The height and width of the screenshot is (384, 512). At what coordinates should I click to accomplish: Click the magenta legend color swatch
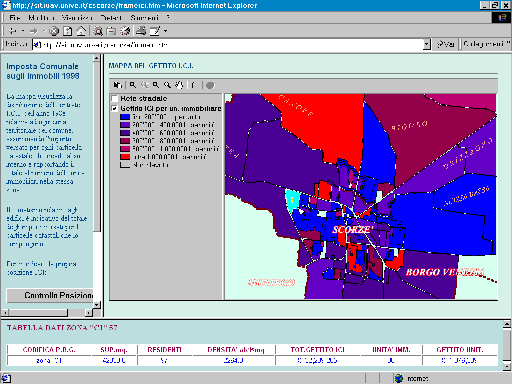point(125,149)
